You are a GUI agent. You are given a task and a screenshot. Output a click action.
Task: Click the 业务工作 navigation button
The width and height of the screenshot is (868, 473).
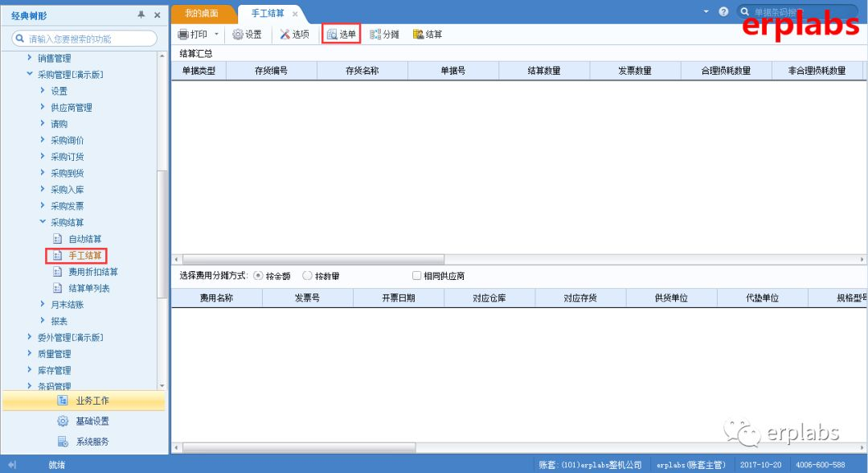pos(84,401)
